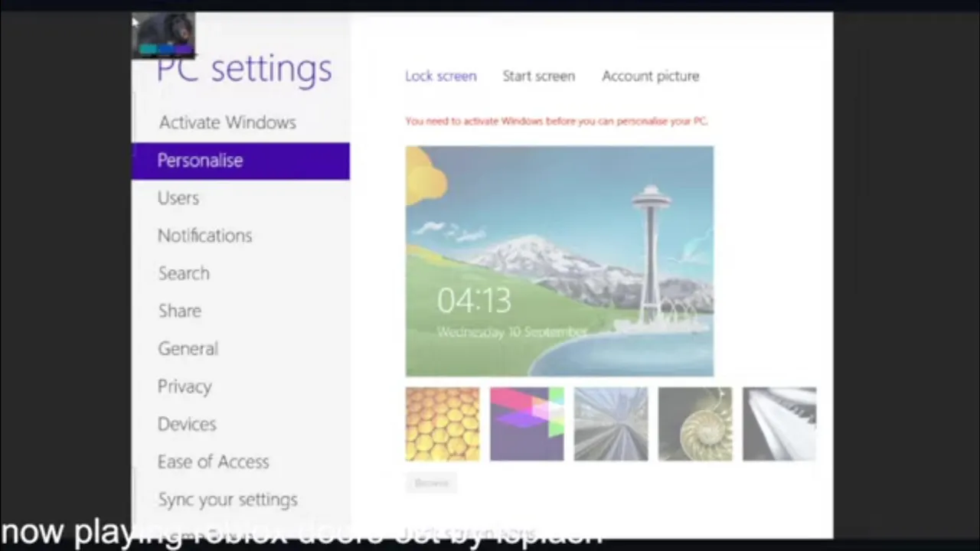Open the Devices settings section
This screenshot has width=980, height=551.
pyautogui.click(x=187, y=424)
